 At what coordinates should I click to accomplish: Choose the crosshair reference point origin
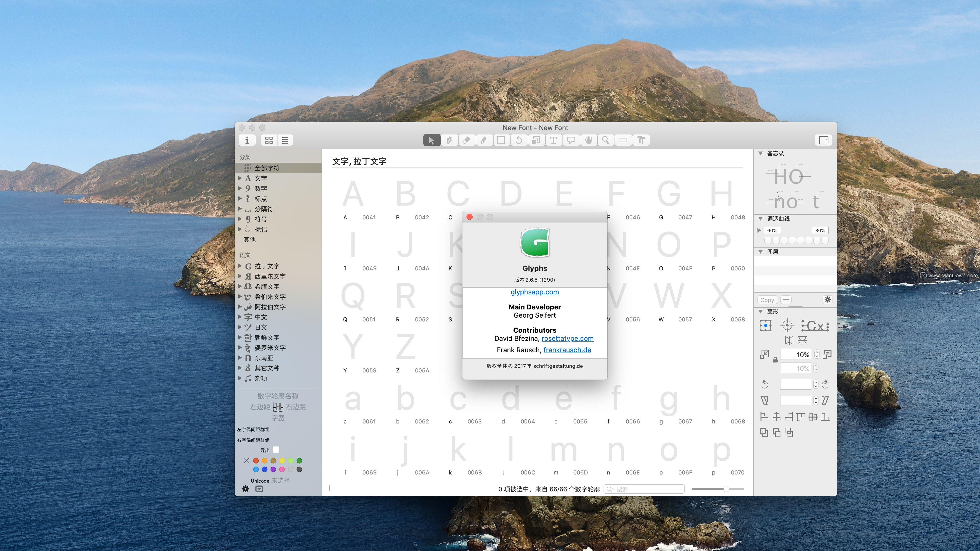coord(787,326)
